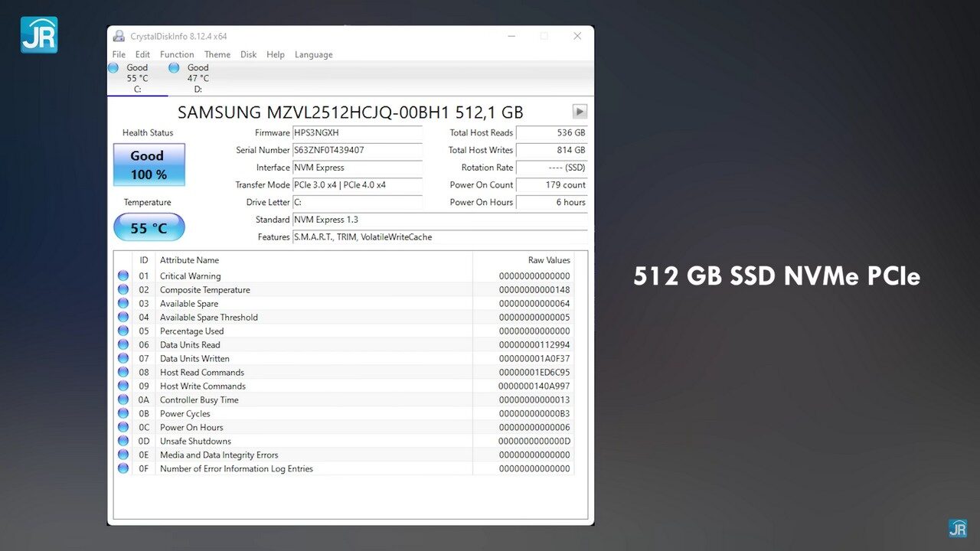Select the C: drive health status icon
Screen dimensions: 980x551
click(115, 67)
